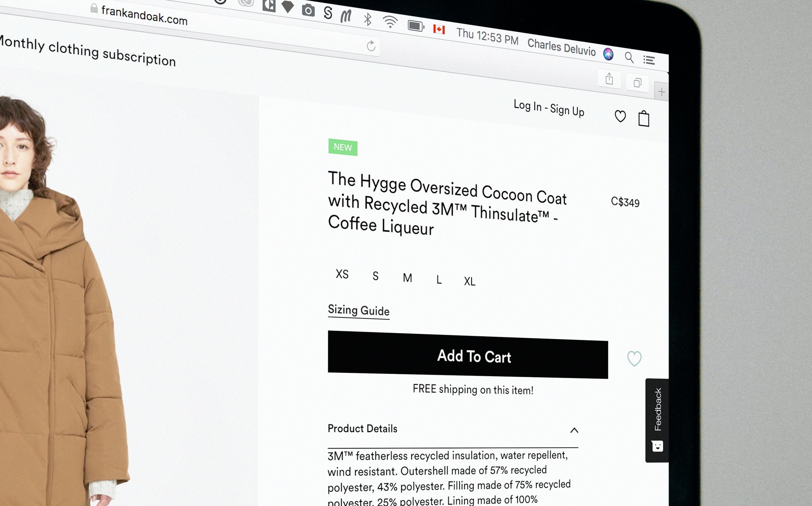This screenshot has width=812, height=506.
Task: Open the diamond Sketch menu bar icon
Action: [288, 7]
